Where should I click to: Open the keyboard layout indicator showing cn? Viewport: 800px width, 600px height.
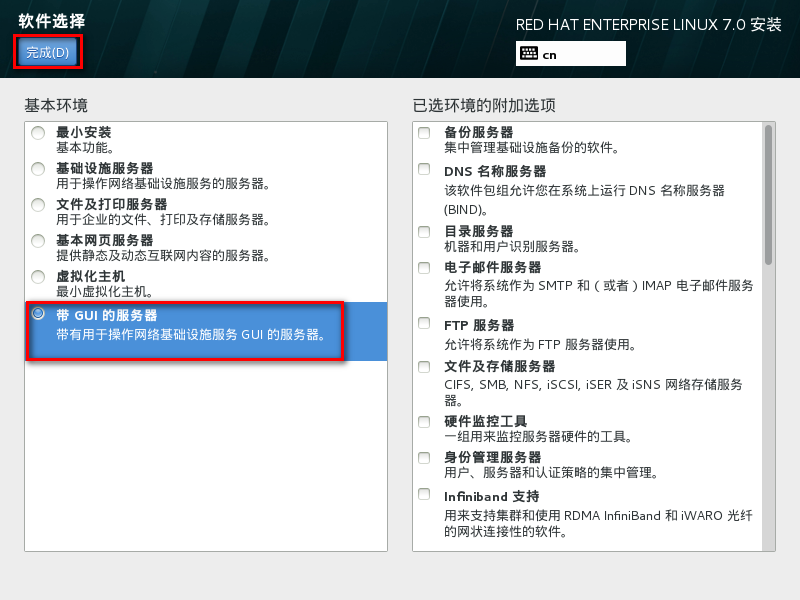(570, 54)
